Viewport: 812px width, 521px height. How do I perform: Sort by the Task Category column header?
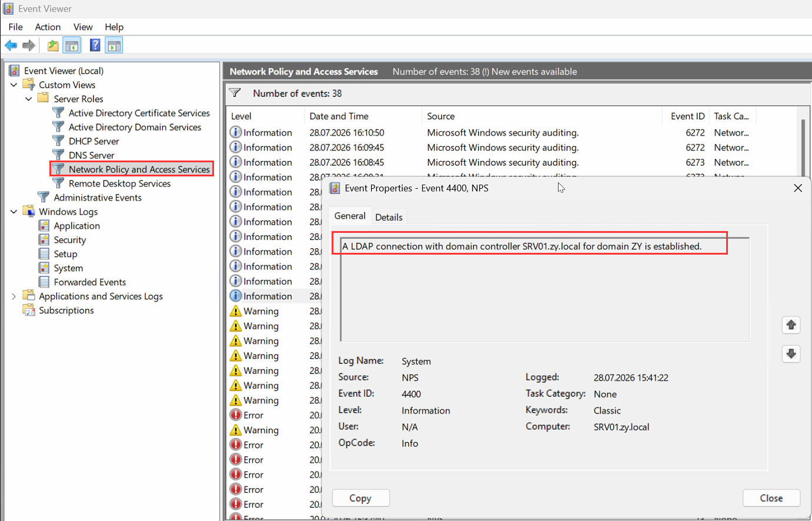point(733,116)
